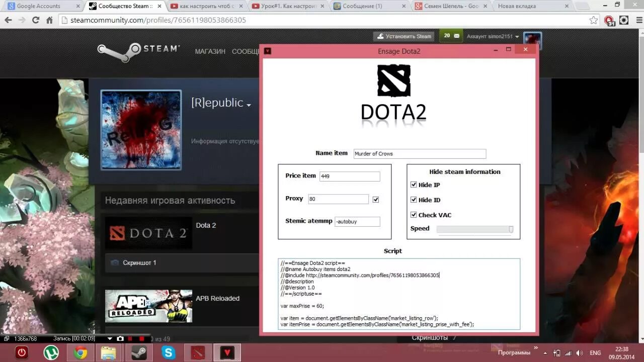Toggle the Hide ID checkbox

[x=414, y=200]
